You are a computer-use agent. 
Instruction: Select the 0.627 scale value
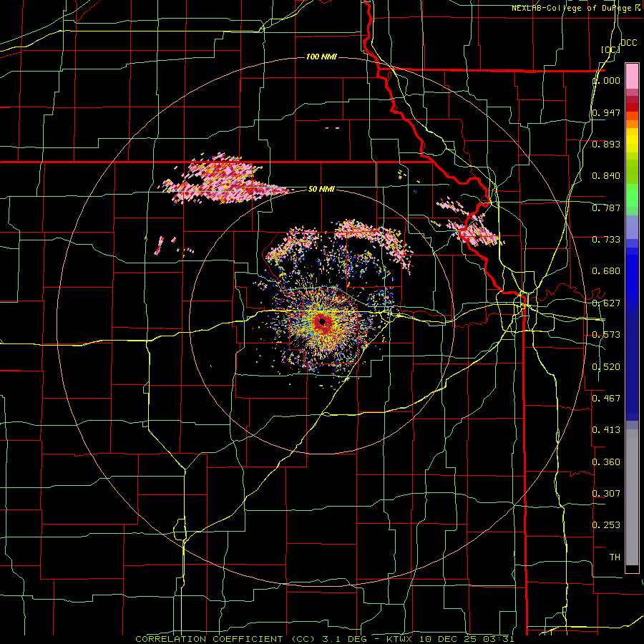click(x=606, y=303)
